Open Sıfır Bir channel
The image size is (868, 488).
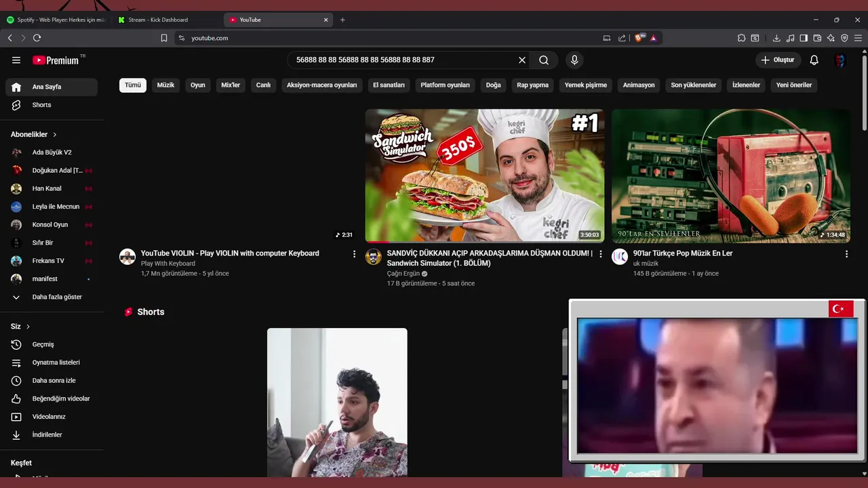(52, 243)
